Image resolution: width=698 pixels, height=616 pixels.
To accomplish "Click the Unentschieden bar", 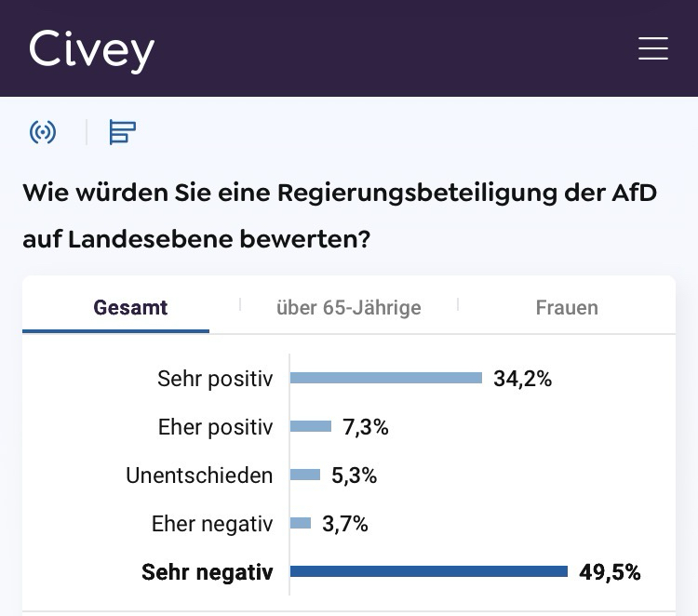I will point(305,475).
